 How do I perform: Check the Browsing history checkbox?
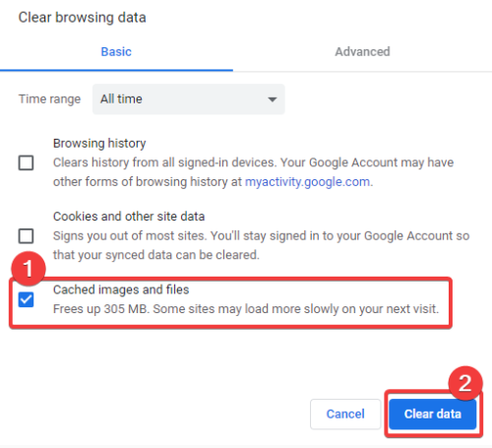pyautogui.click(x=26, y=162)
